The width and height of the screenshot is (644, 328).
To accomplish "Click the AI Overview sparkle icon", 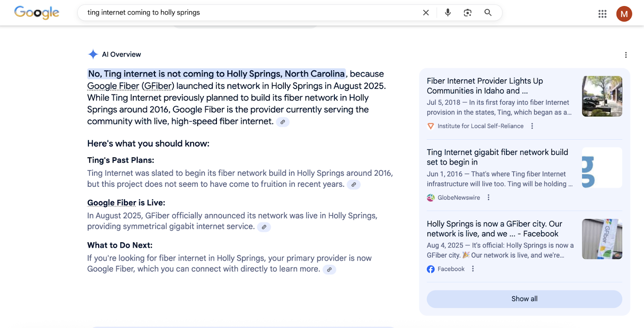I will pyautogui.click(x=93, y=54).
